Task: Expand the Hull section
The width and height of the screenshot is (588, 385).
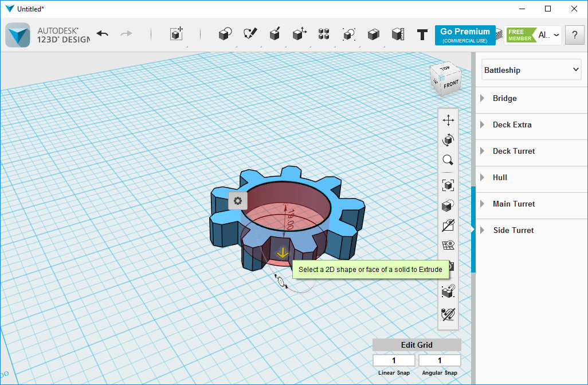Action: click(x=500, y=177)
